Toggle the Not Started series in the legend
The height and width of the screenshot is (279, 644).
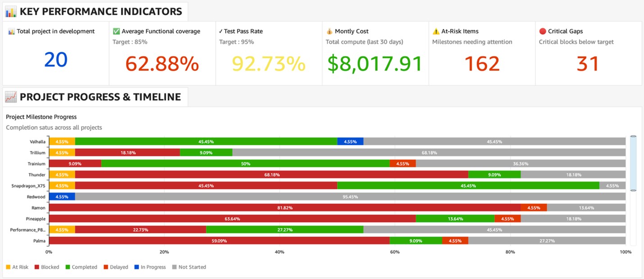click(189, 267)
